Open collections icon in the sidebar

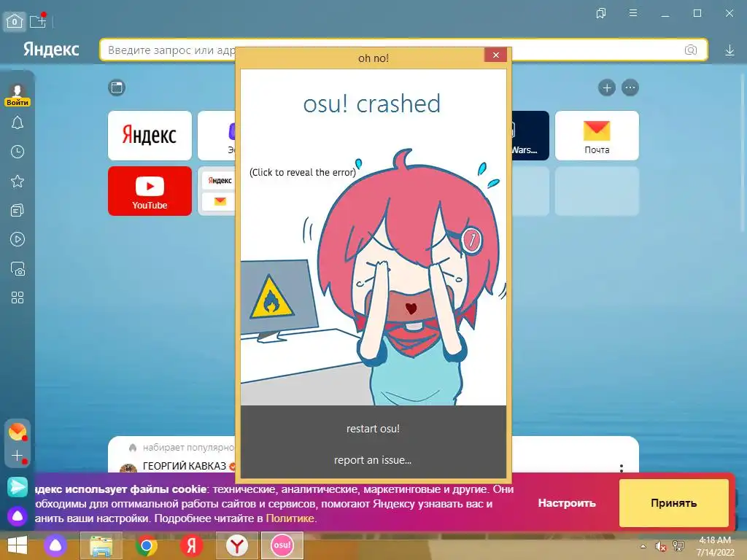tap(18, 210)
